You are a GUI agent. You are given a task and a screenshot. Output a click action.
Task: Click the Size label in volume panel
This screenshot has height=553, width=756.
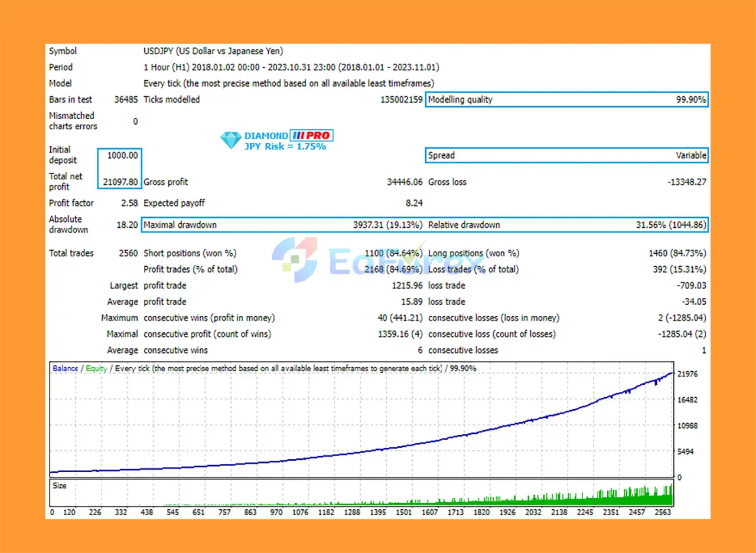click(60, 486)
